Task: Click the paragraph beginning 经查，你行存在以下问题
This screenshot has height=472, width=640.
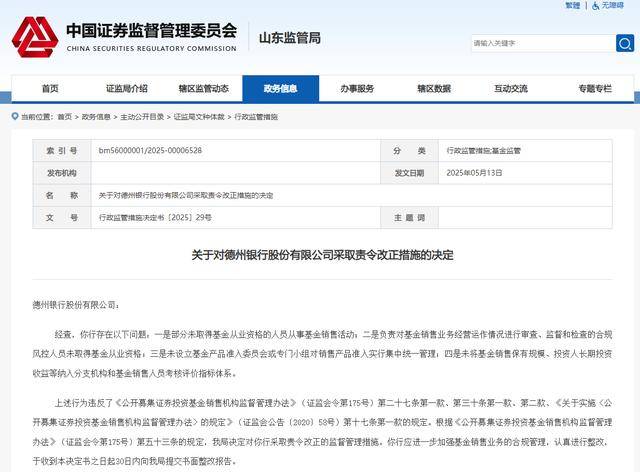Action: pos(322,354)
